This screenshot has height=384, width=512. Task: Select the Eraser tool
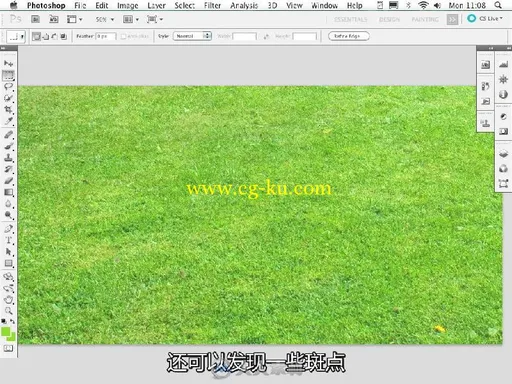coord(8,181)
